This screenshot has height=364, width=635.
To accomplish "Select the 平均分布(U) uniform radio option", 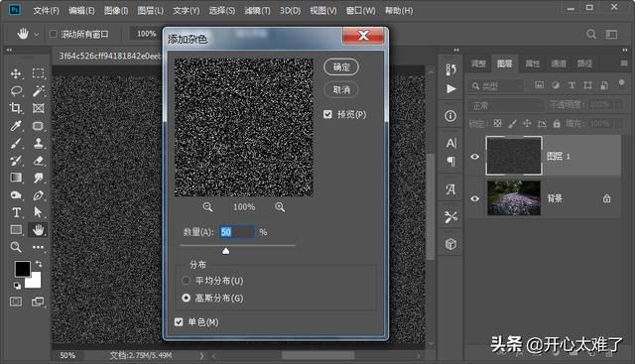I will pos(186,280).
